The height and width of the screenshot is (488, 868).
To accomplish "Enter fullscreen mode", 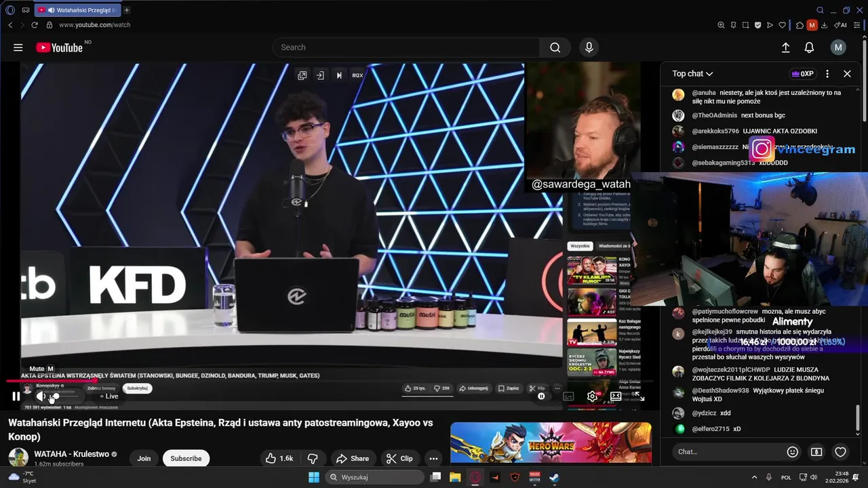I will 639,396.
